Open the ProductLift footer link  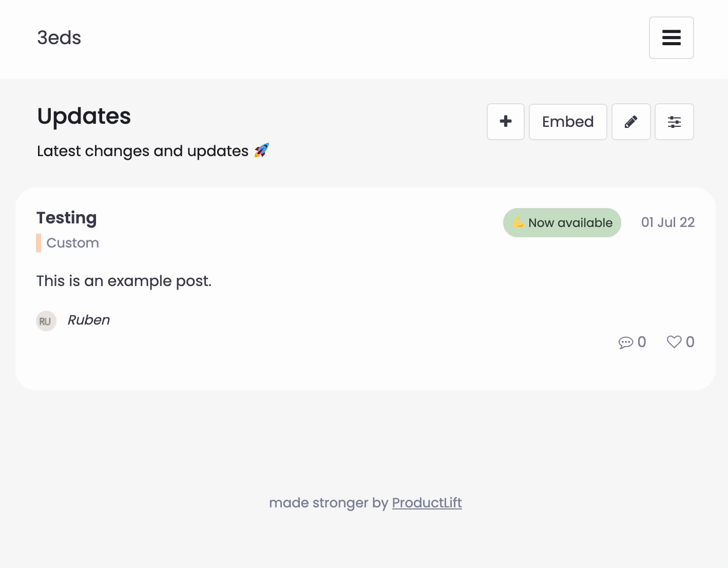click(x=427, y=503)
